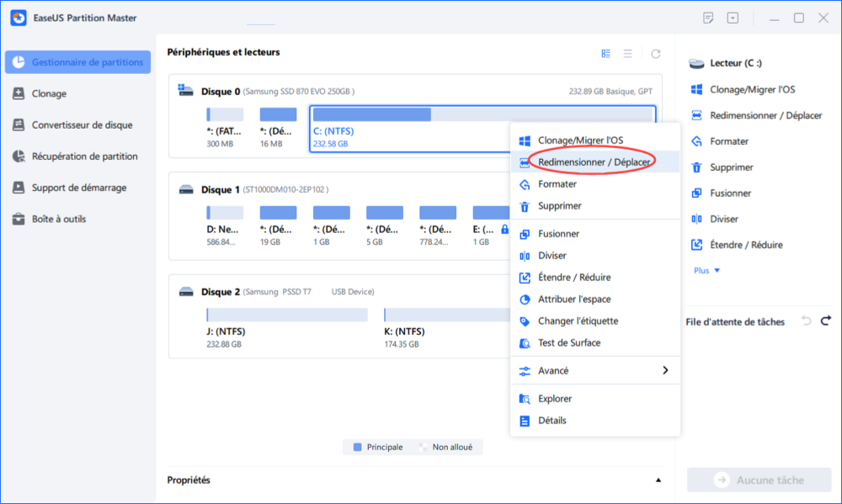
Task: Open Convertisseur de disque section
Action: (72, 125)
